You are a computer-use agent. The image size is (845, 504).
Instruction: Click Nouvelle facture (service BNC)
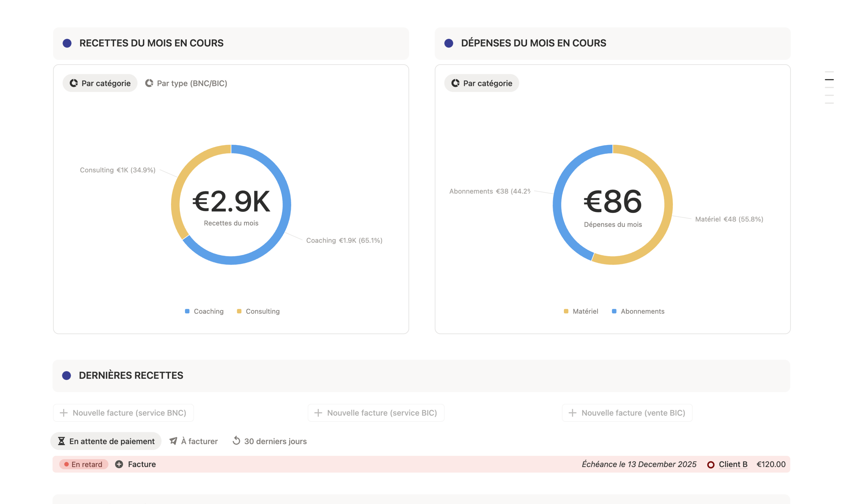click(123, 413)
